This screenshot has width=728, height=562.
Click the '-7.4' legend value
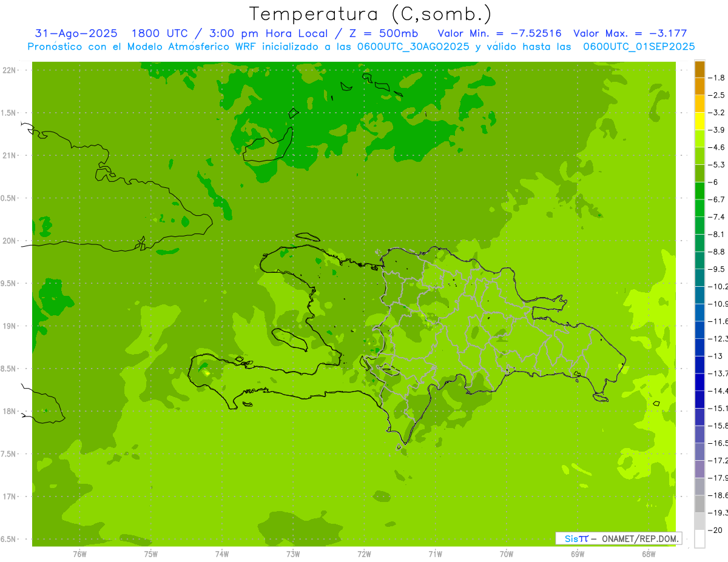[716, 216]
